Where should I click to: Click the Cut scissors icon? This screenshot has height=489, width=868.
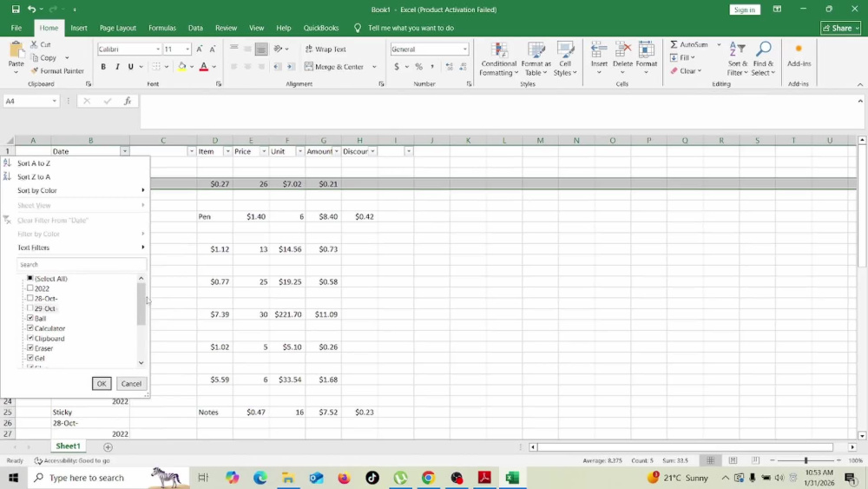(x=35, y=44)
